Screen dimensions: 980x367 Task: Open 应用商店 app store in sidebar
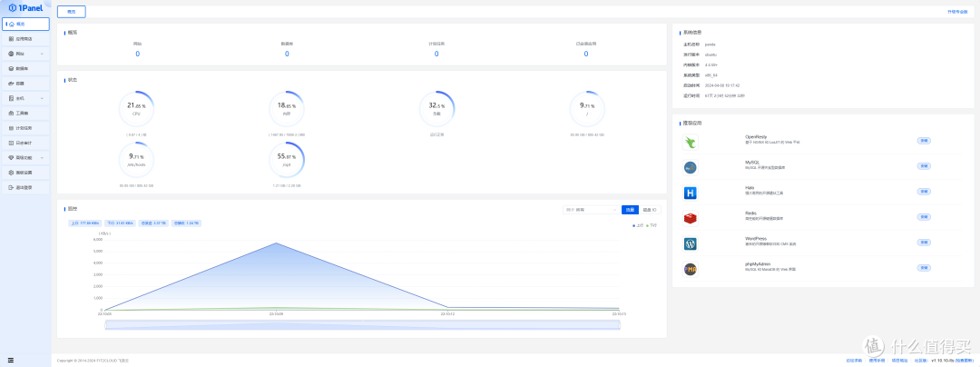click(25, 39)
